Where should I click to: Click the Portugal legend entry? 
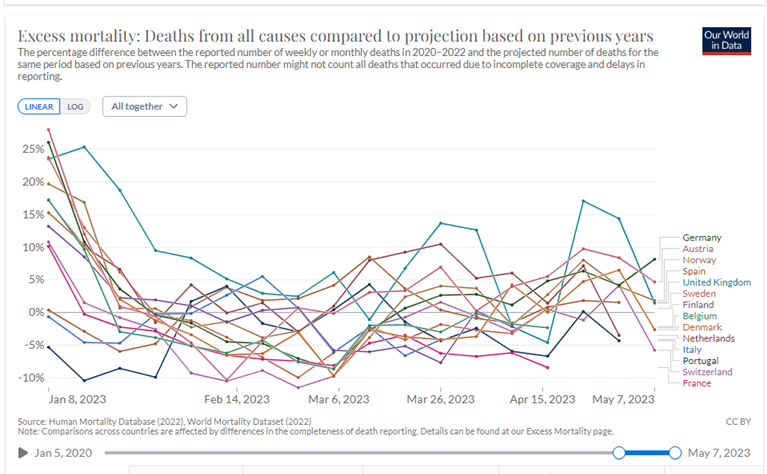(x=701, y=361)
